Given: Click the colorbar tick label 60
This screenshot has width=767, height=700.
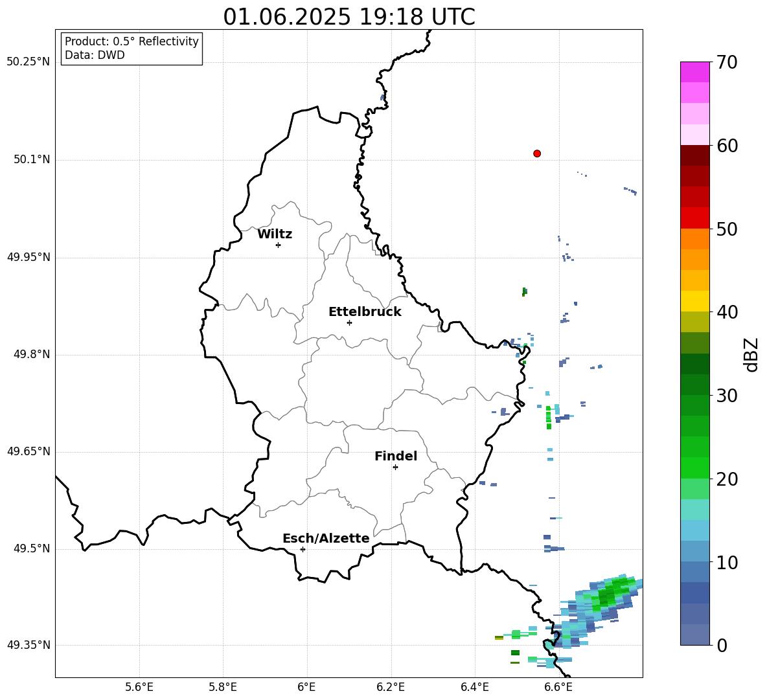Looking at the screenshot, I should (x=727, y=146).
